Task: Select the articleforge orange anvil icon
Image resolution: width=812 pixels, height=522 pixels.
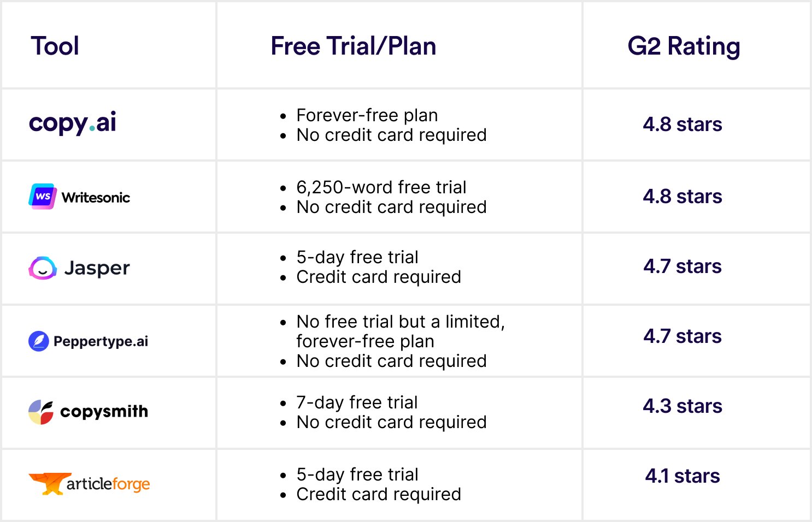Action: point(50,484)
